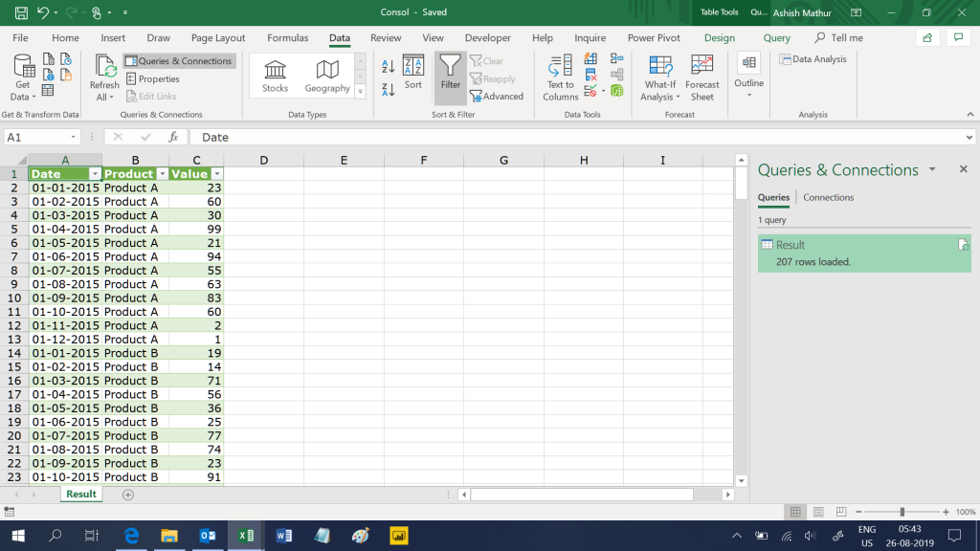The height and width of the screenshot is (551, 980).
Task: Open Value column filter dropdown
Action: (x=216, y=174)
